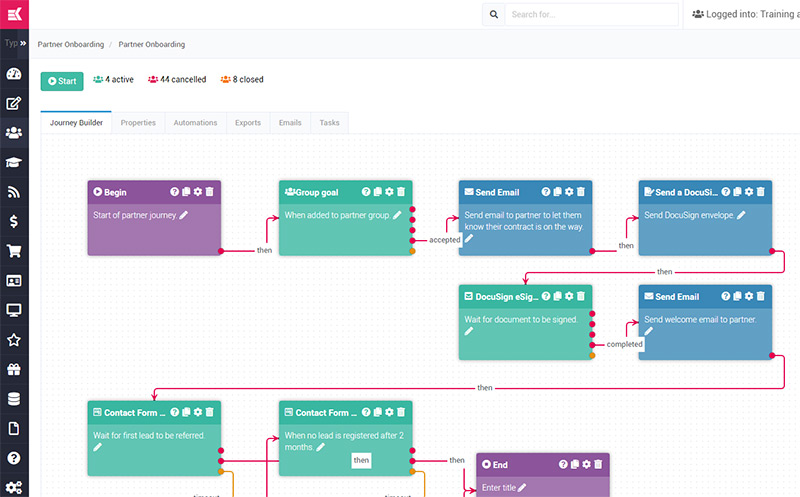The width and height of the screenshot is (800, 497).
Task: Click the 'accepted' connection label
Action: 444,240
